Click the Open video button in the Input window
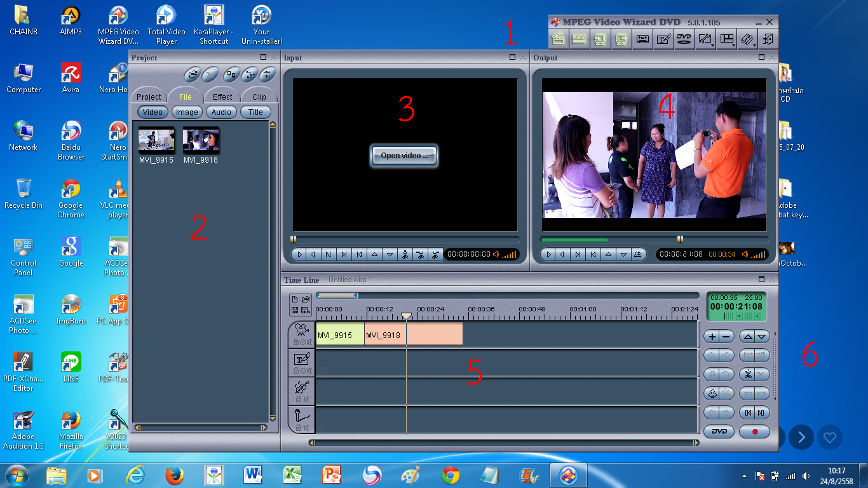 pyautogui.click(x=405, y=156)
